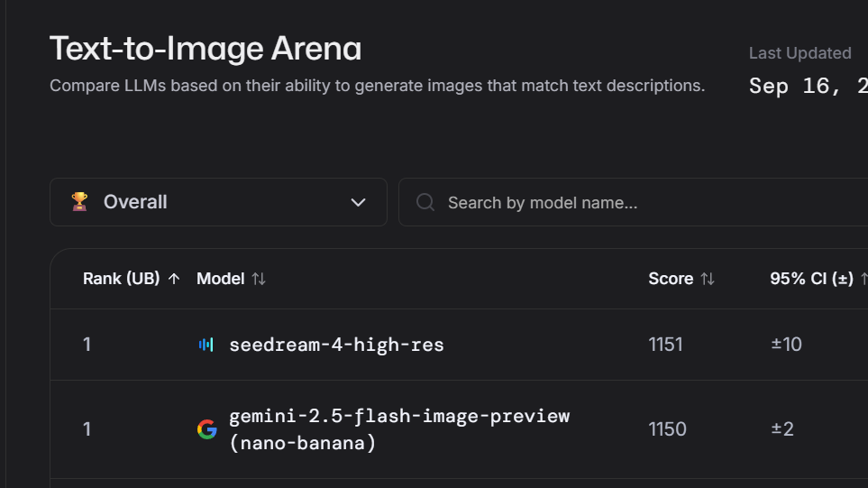Sort by the Model column header

point(221,279)
